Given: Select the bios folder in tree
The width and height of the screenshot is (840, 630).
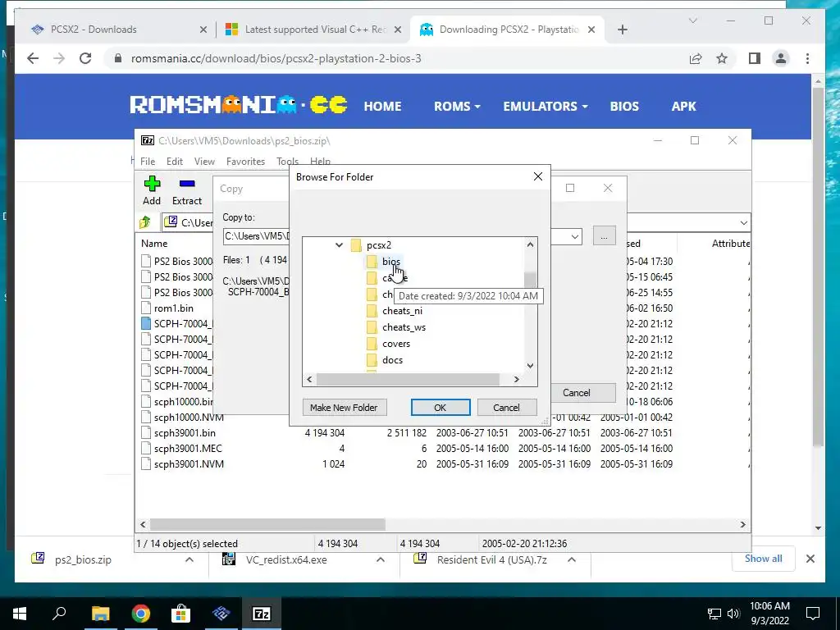Looking at the screenshot, I should (x=391, y=262).
